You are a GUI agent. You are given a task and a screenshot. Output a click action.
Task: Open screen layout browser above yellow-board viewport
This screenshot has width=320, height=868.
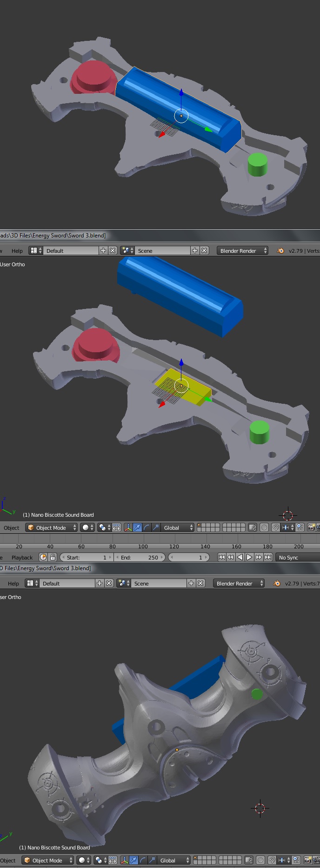tap(35, 250)
